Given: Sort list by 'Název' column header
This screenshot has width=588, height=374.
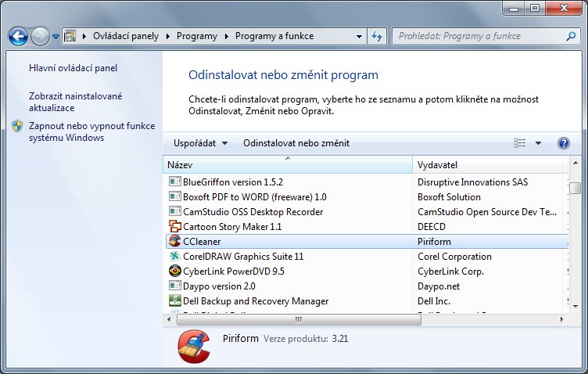Looking at the screenshot, I should [288, 164].
